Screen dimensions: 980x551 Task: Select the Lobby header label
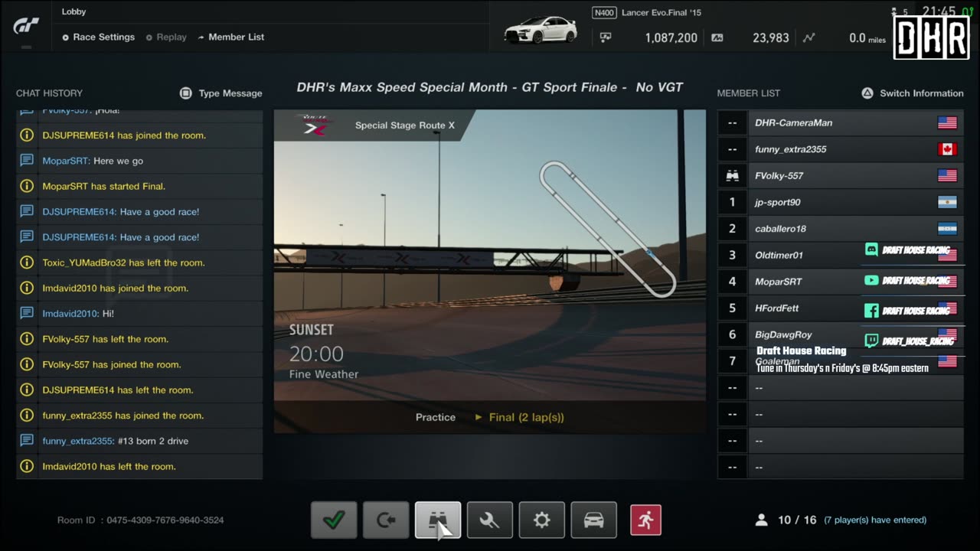(x=74, y=11)
